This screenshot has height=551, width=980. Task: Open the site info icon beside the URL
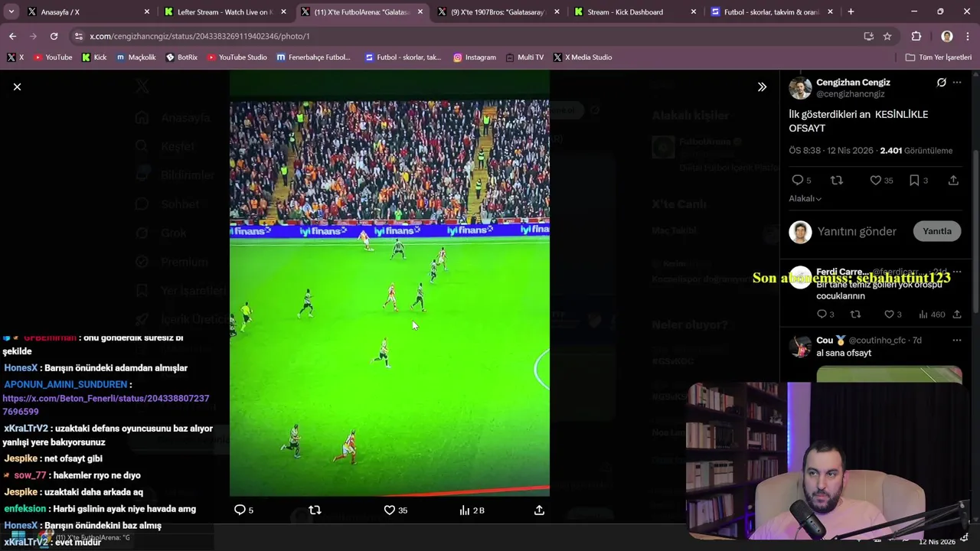(x=78, y=36)
